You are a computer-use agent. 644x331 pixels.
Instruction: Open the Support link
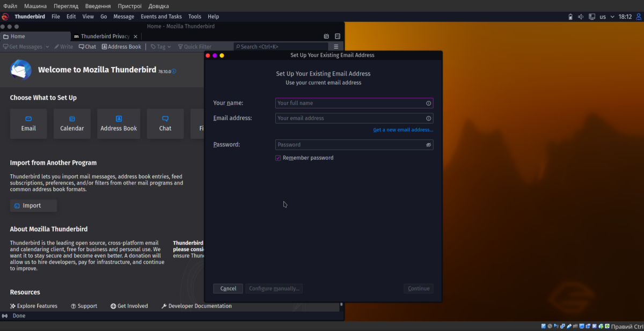[x=84, y=306]
